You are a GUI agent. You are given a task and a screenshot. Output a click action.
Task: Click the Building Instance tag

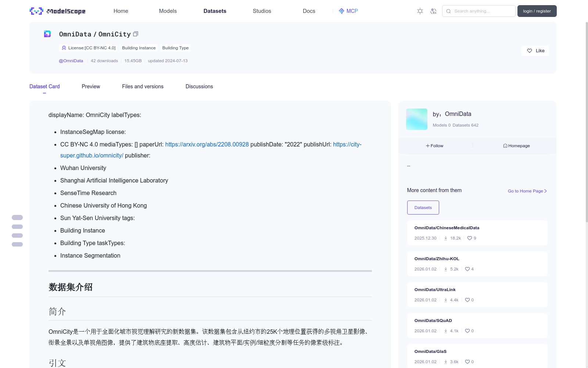[x=139, y=48]
